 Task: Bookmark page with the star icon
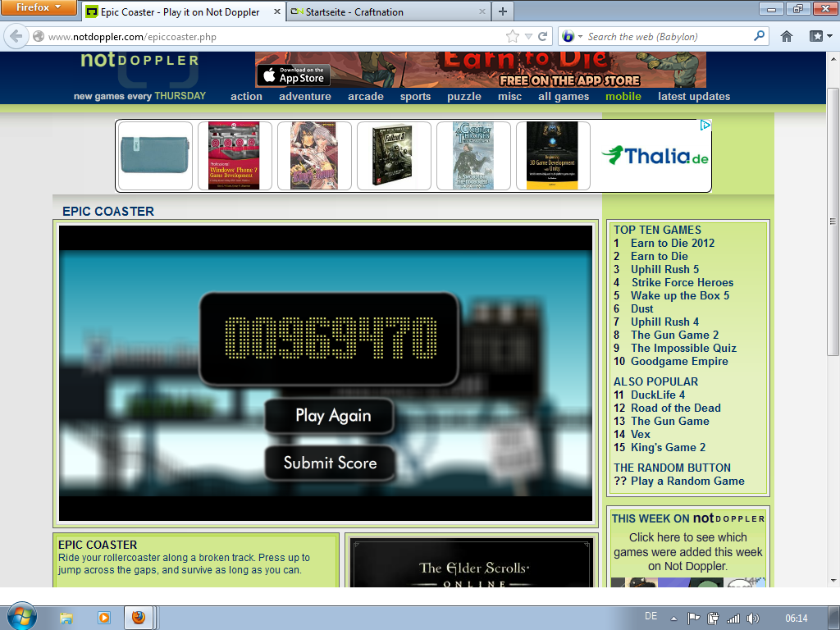click(513, 36)
